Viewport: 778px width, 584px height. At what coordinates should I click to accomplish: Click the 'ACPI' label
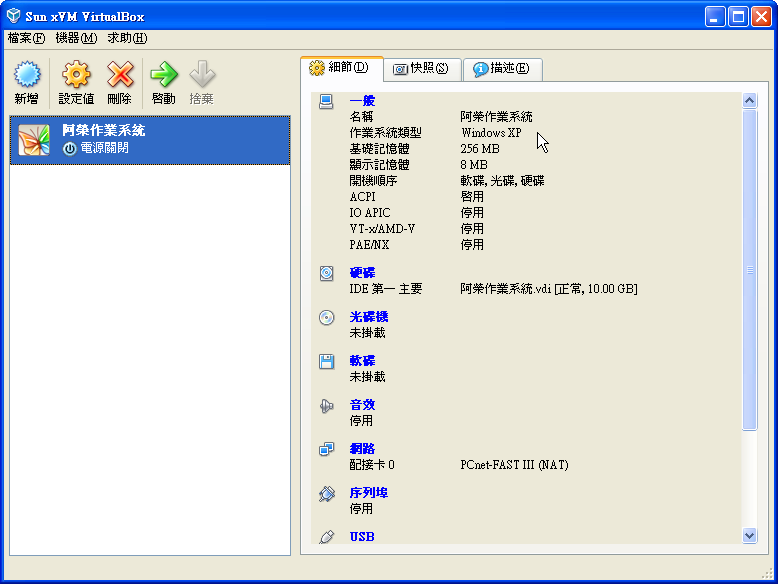click(362, 197)
